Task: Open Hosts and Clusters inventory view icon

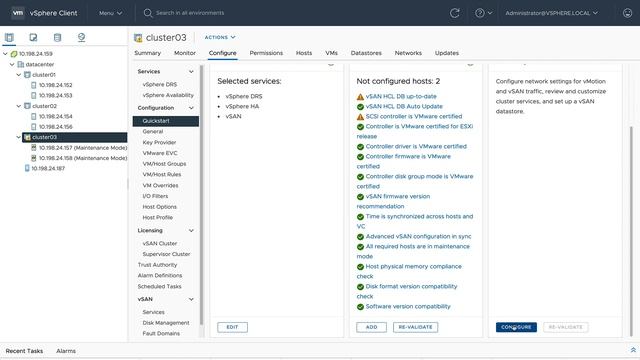Action: [x=9, y=38]
